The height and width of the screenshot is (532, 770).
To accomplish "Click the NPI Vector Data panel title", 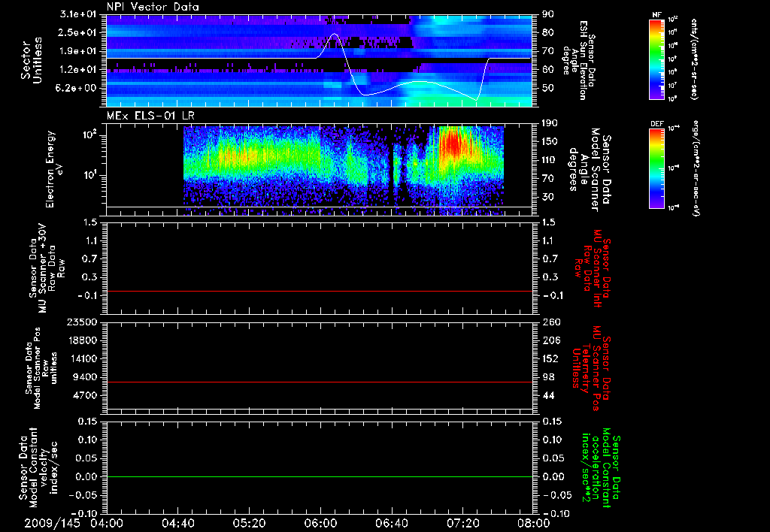I will (x=153, y=7).
